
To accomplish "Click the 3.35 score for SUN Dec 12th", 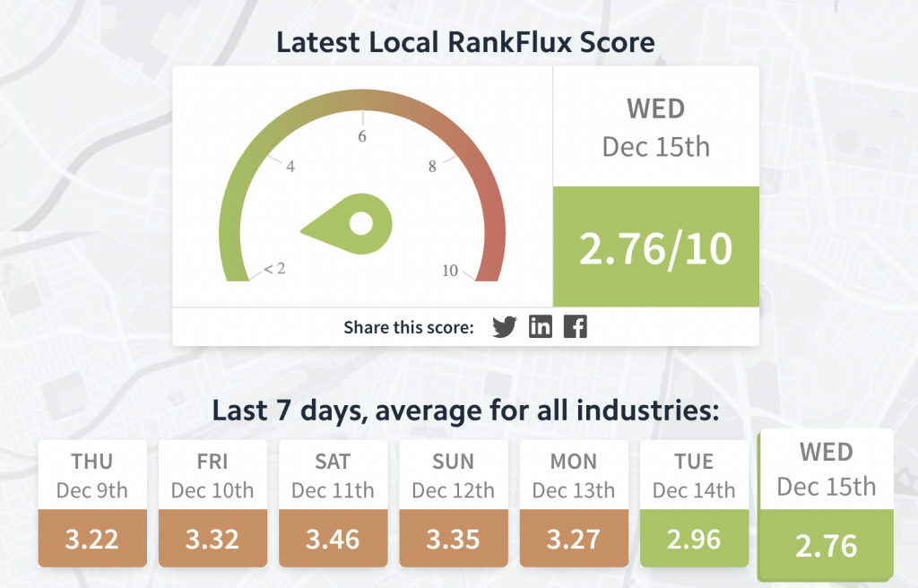I will click(453, 539).
